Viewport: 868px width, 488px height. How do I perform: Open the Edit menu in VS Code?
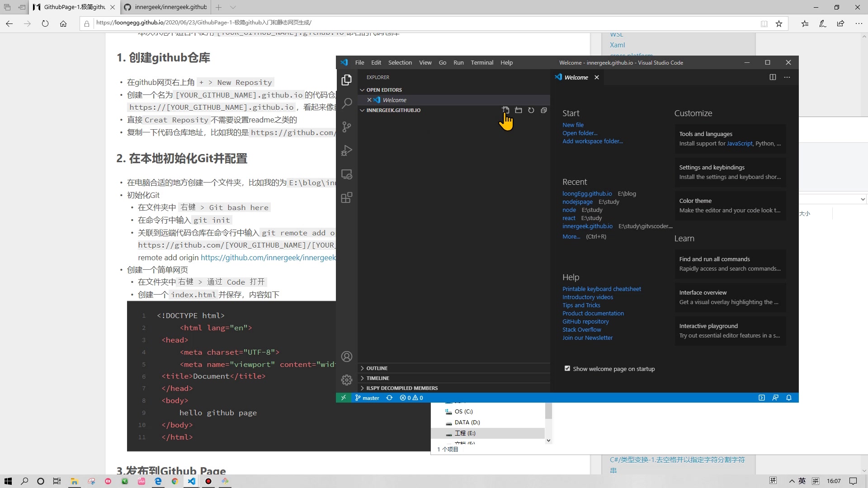(x=376, y=62)
